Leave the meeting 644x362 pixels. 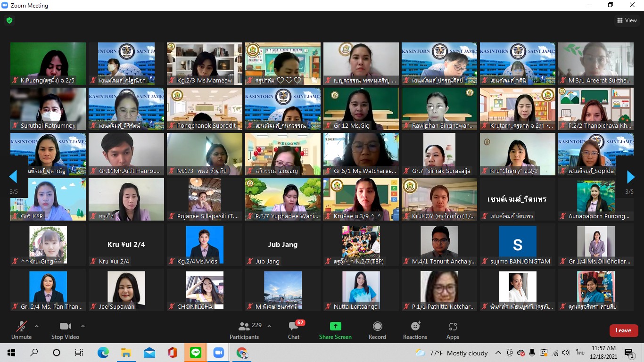[x=623, y=330]
